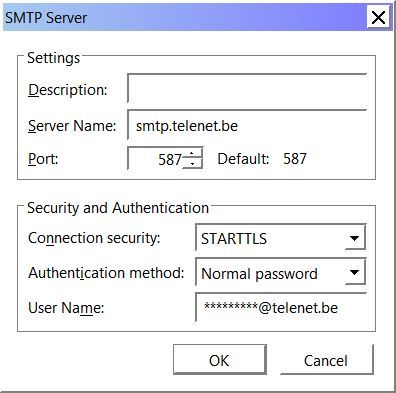Click the User Name label
Viewport: 396px width, 393px height.
pos(66,308)
